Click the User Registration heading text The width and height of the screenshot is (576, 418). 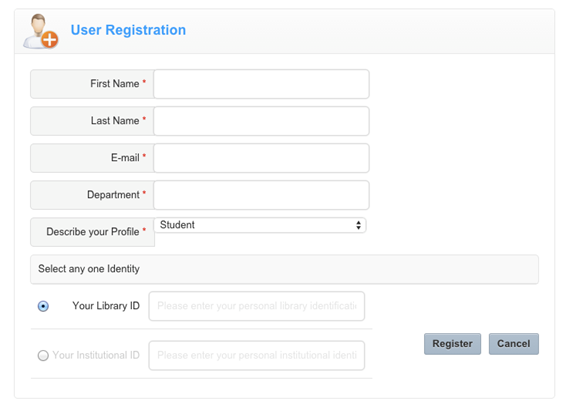pos(128,30)
